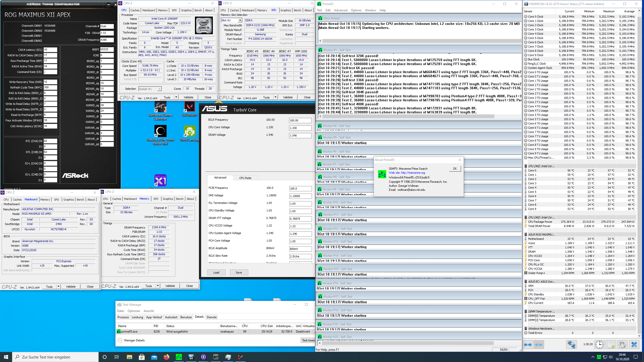Open Battlestate Games Launcher desktop icon

[x=160, y=111]
